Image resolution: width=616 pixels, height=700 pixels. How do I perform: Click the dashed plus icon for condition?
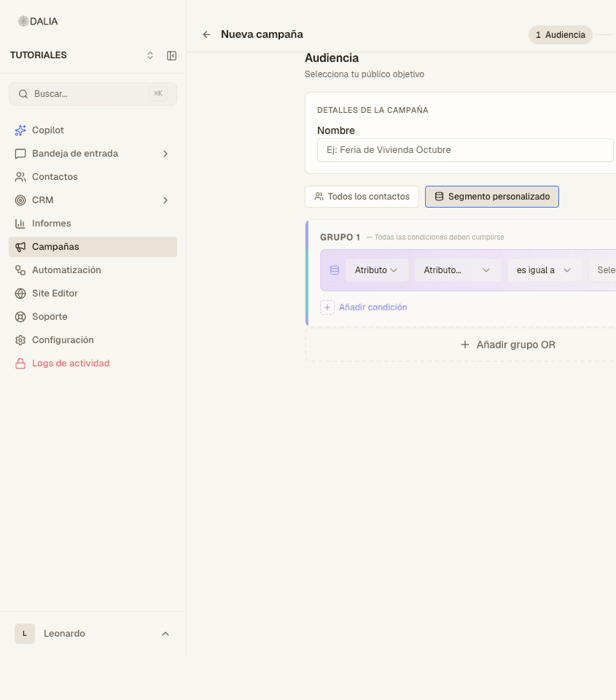pyautogui.click(x=327, y=307)
